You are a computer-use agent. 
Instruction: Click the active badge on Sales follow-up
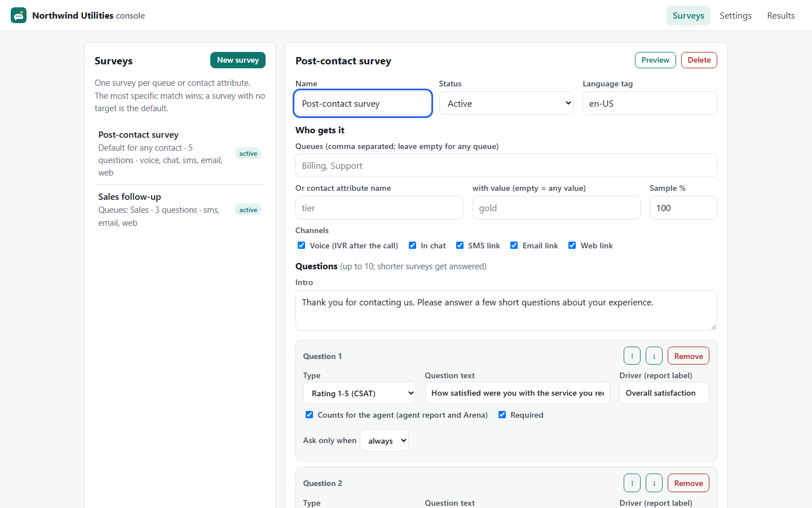(248, 210)
